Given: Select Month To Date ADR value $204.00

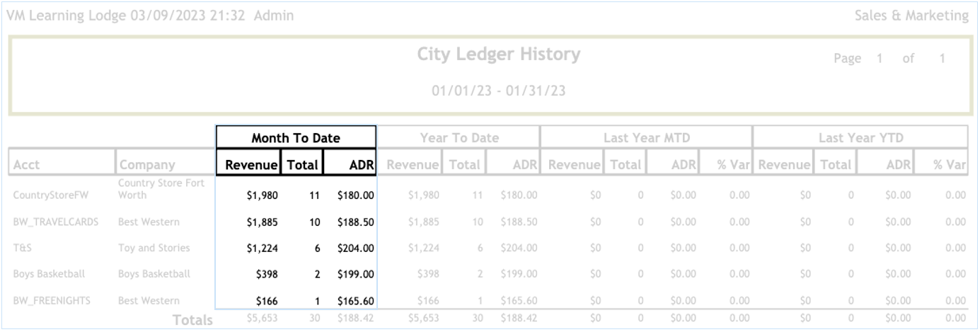Looking at the screenshot, I should [x=356, y=248].
